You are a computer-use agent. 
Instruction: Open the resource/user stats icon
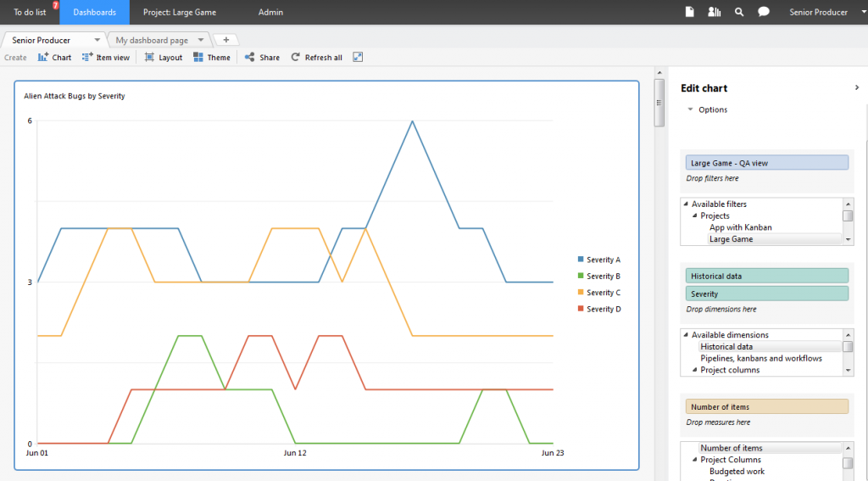(x=714, y=12)
